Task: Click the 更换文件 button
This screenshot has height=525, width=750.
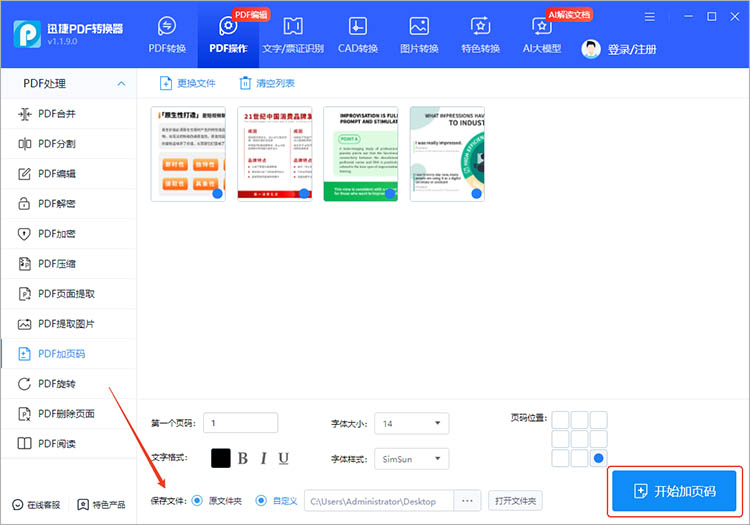Action: pos(187,83)
